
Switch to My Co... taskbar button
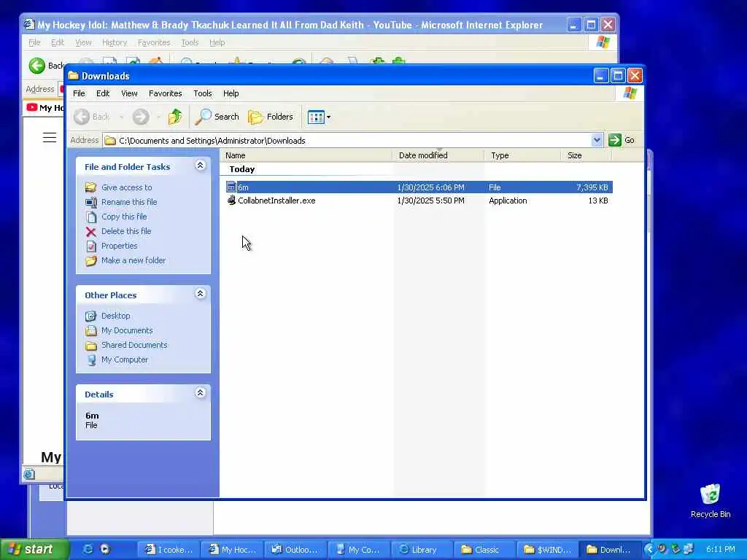click(x=359, y=550)
